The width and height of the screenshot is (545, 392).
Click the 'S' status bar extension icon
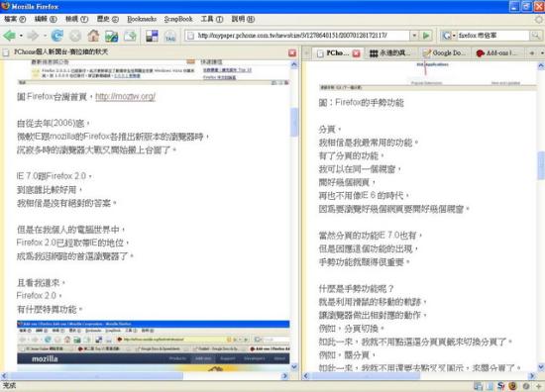(x=500, y=386)
